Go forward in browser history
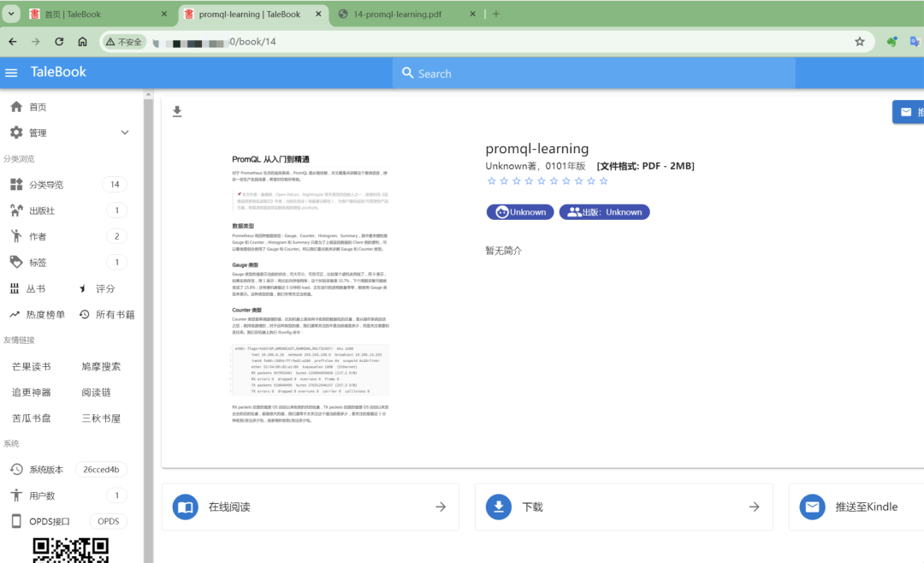Viewport: 924px width, 563px height. coord(36,42)
